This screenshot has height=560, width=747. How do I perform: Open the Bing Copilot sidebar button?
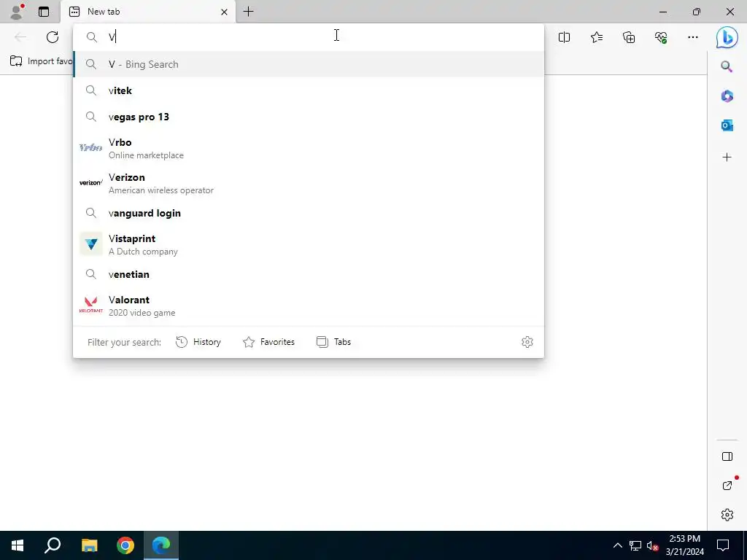point(727,37)
